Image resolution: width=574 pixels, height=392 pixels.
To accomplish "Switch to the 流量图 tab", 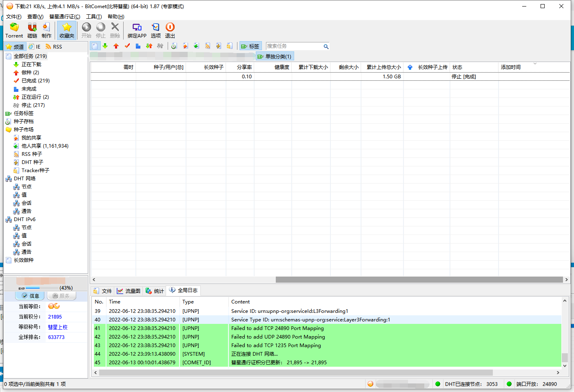I will [129, 291].
